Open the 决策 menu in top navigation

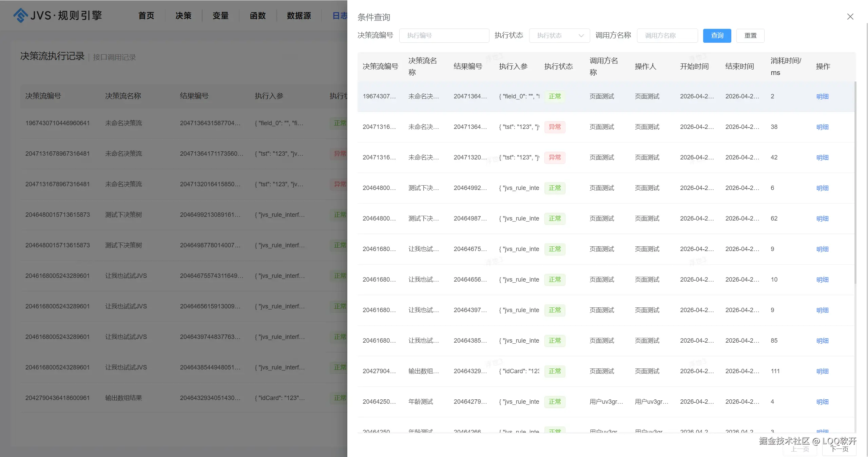[183, 16]
